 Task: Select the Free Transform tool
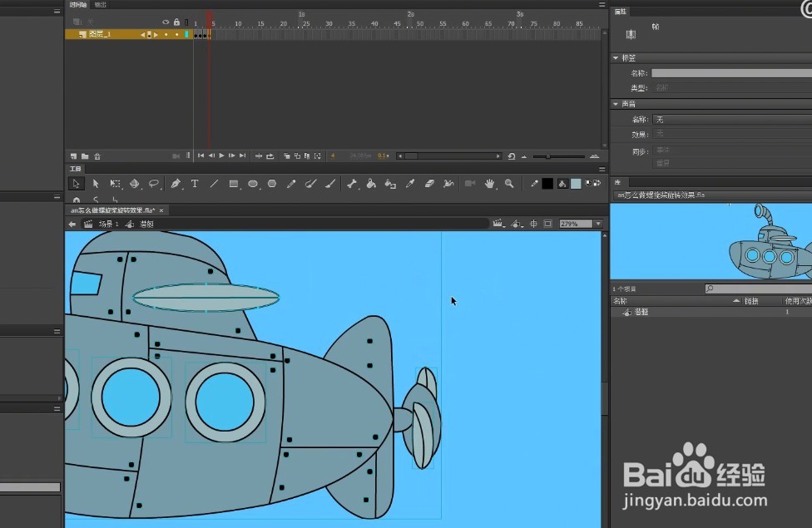115,184
